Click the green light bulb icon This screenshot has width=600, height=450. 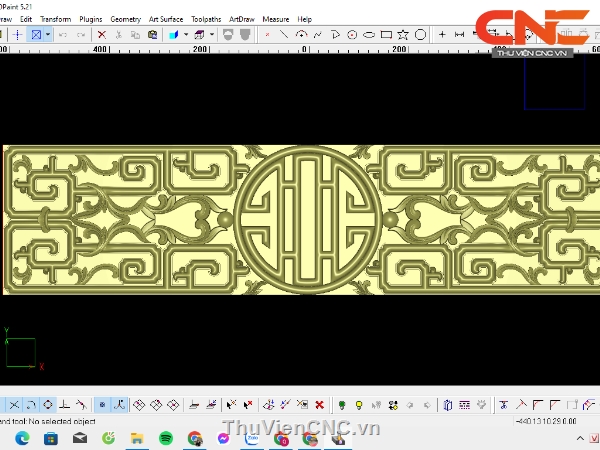[342, 405]
